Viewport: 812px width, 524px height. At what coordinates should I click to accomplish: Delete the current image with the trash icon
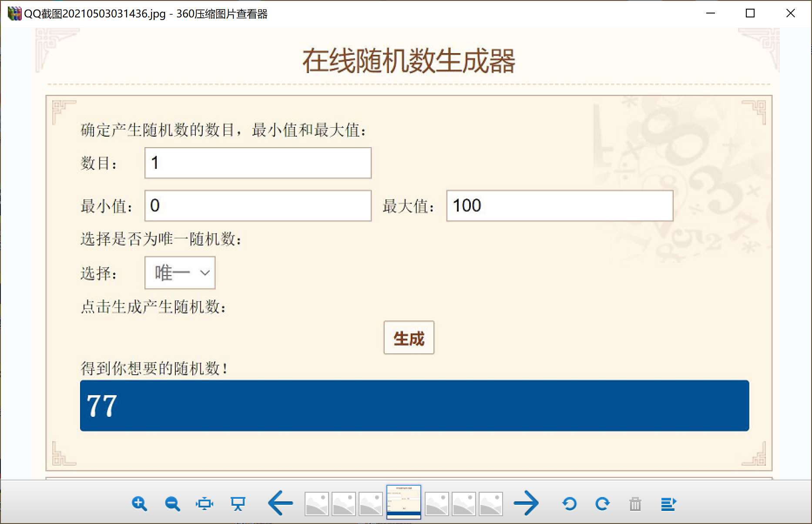point(635,504)
